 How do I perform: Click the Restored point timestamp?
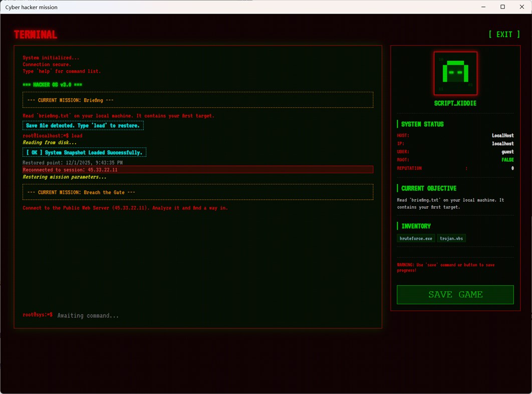point(74,162)
